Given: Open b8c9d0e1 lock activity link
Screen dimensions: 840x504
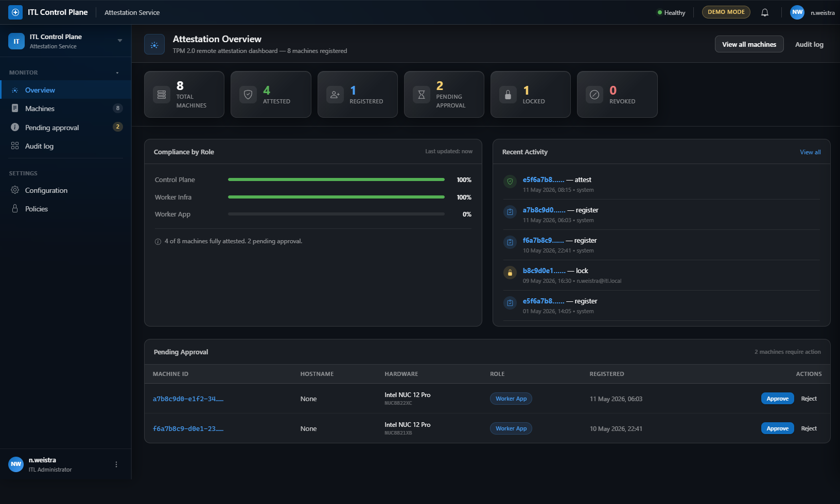Looking at the screenshot, I should click(544, 271).
